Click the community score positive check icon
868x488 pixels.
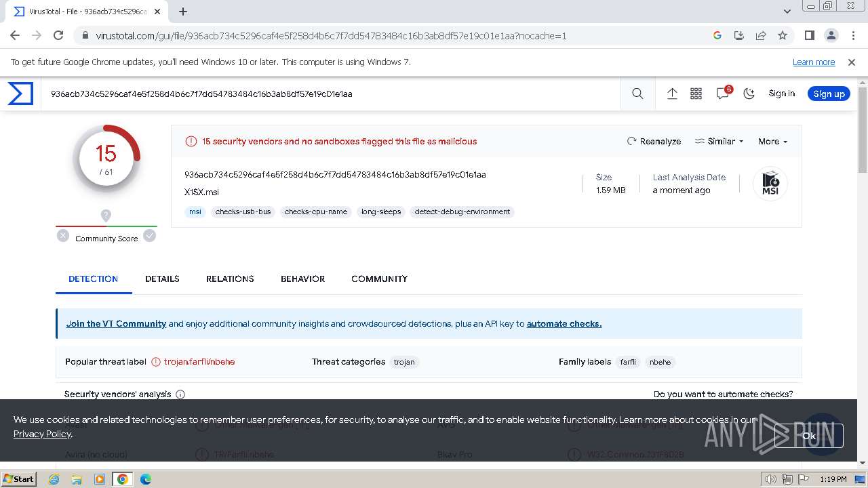(x=149, y=235)
